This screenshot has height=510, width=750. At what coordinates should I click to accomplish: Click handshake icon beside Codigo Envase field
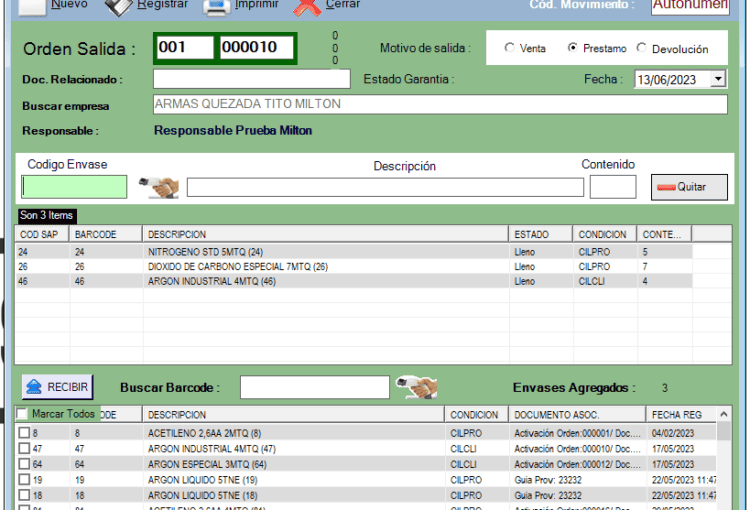158,187
